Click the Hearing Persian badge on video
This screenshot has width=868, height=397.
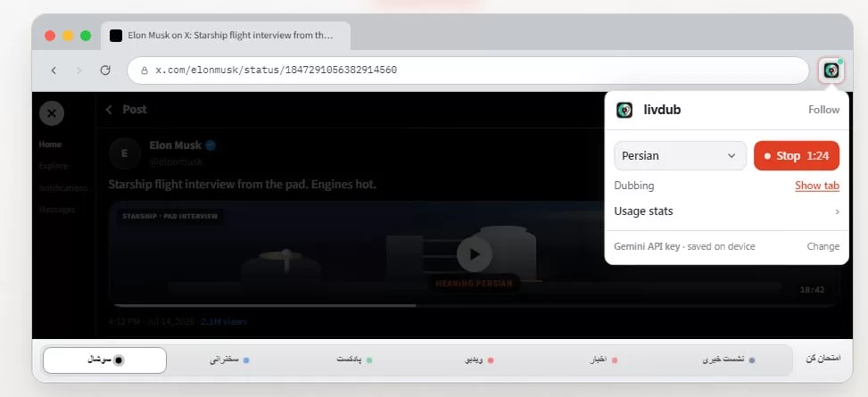[x=474, y=284]
